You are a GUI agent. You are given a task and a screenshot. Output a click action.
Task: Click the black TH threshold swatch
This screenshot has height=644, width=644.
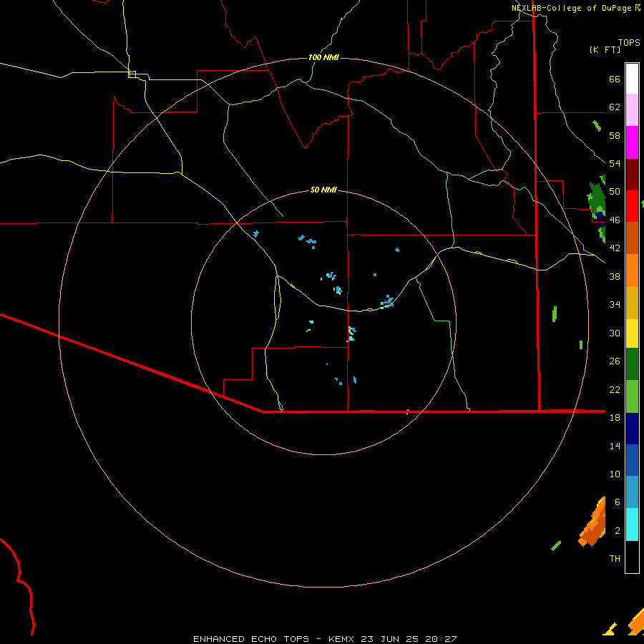(632, 557)
